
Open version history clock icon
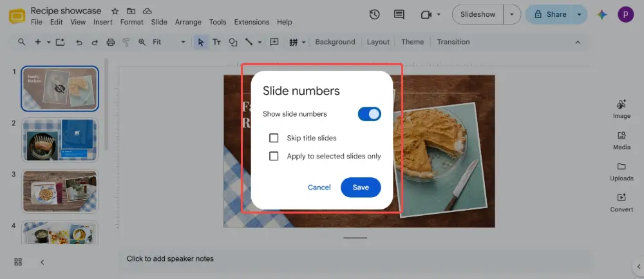pos(374,14)
